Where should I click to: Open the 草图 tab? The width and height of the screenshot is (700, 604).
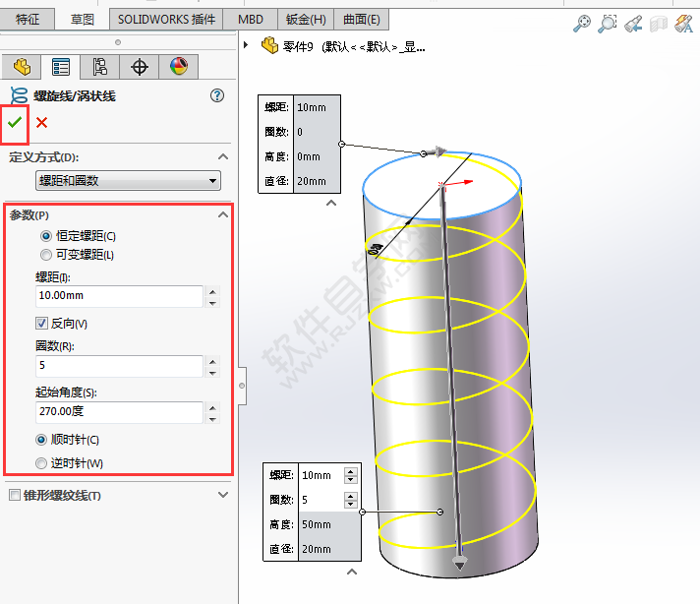(83, 20)
